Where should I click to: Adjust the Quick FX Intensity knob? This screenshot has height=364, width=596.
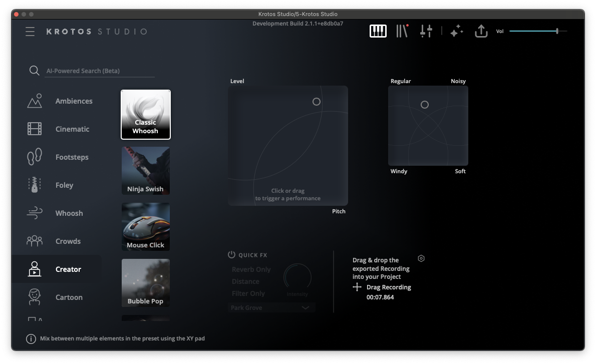(297, 277)
